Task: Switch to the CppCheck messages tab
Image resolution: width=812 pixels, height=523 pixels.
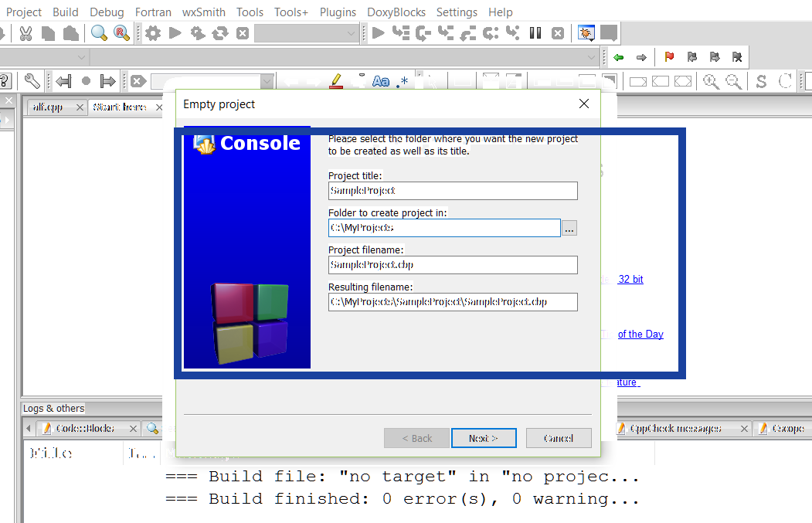Action: [676, 428]
